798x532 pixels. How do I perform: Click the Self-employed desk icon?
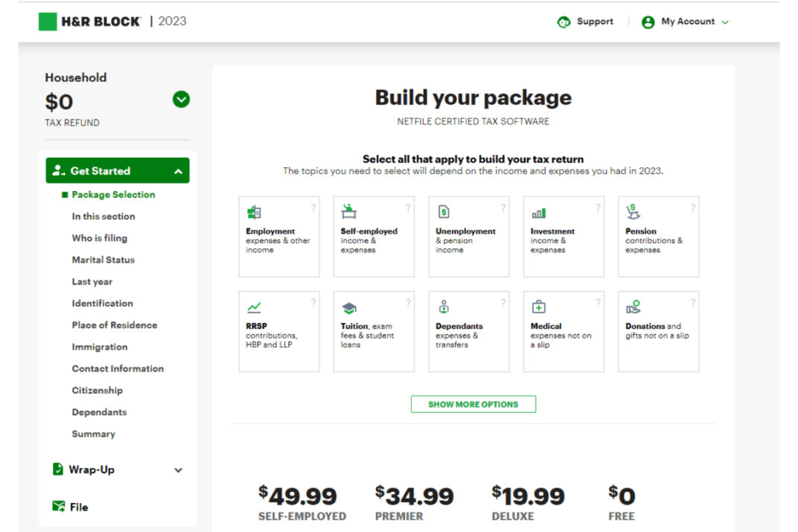(349, 212)
